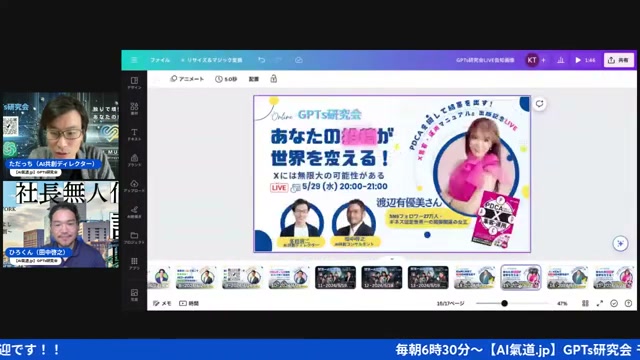Open the 配置 position panel
The width and height of the screenshot is (640, 360).
tap(254, 79)
